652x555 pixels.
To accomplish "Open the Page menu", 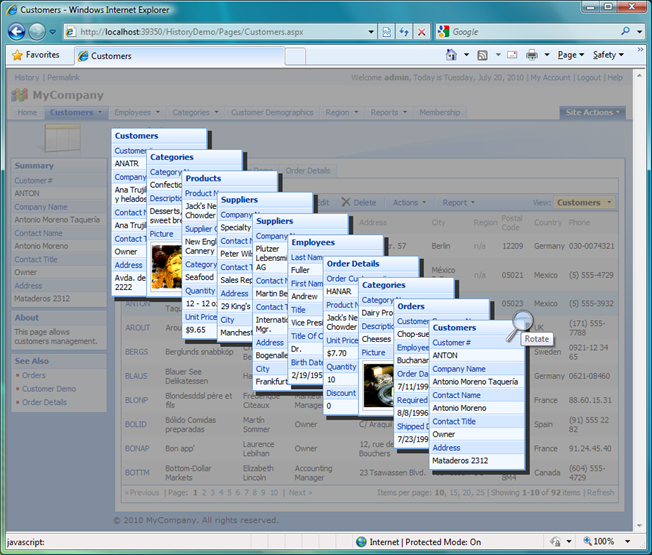I will pos(571,55).
